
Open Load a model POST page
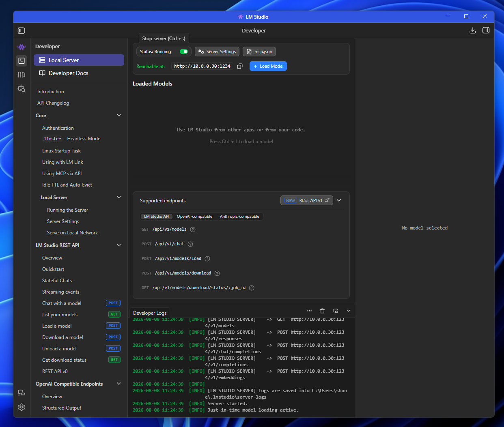click(81, 326)
